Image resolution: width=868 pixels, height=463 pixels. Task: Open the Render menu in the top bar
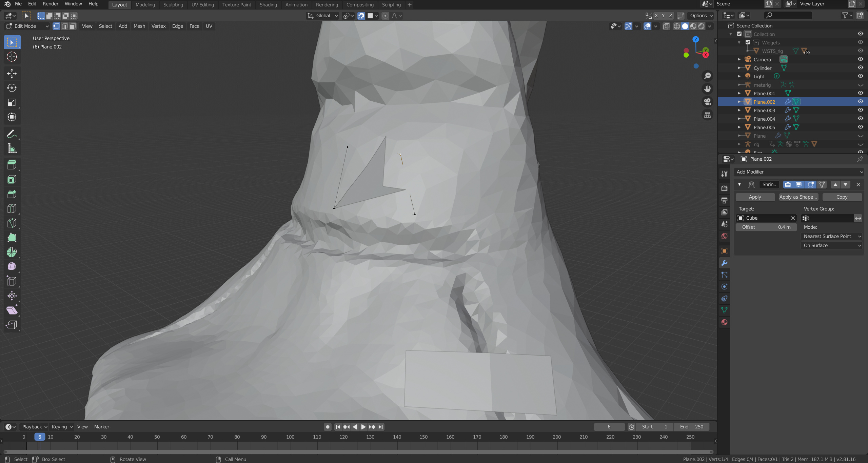pos(51,4)
